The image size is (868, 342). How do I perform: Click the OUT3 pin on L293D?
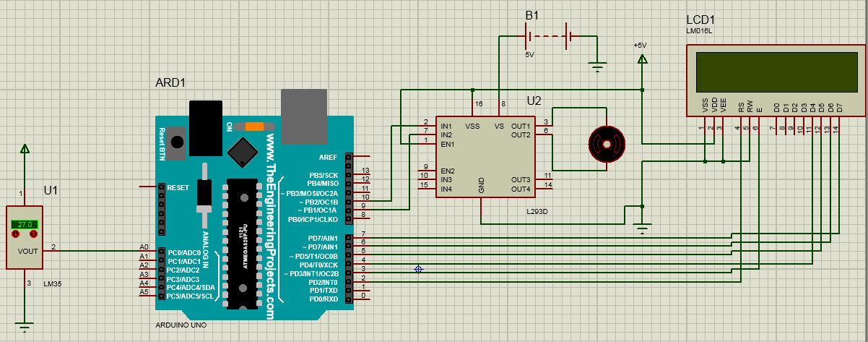point(521,180)
